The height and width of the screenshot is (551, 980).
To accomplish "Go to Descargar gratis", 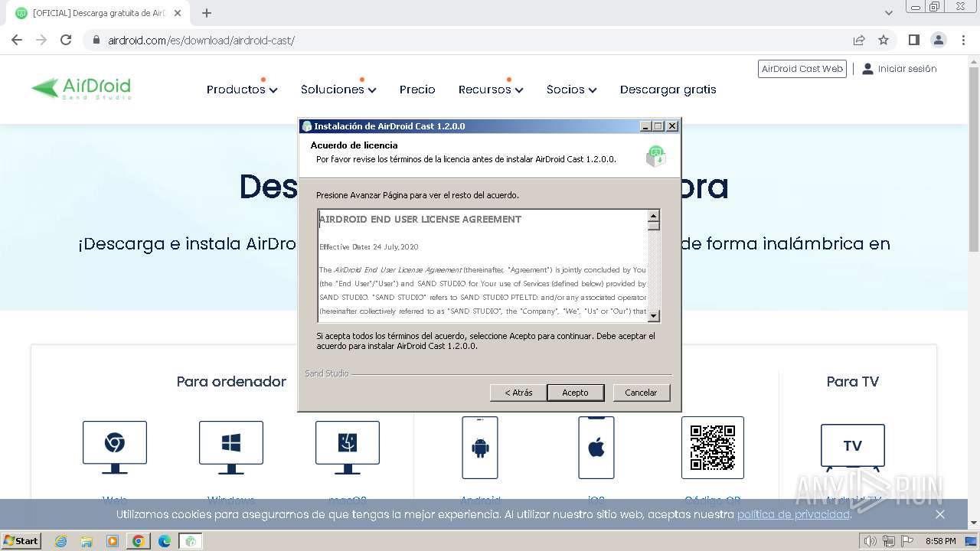I will [x=668, y=90].
